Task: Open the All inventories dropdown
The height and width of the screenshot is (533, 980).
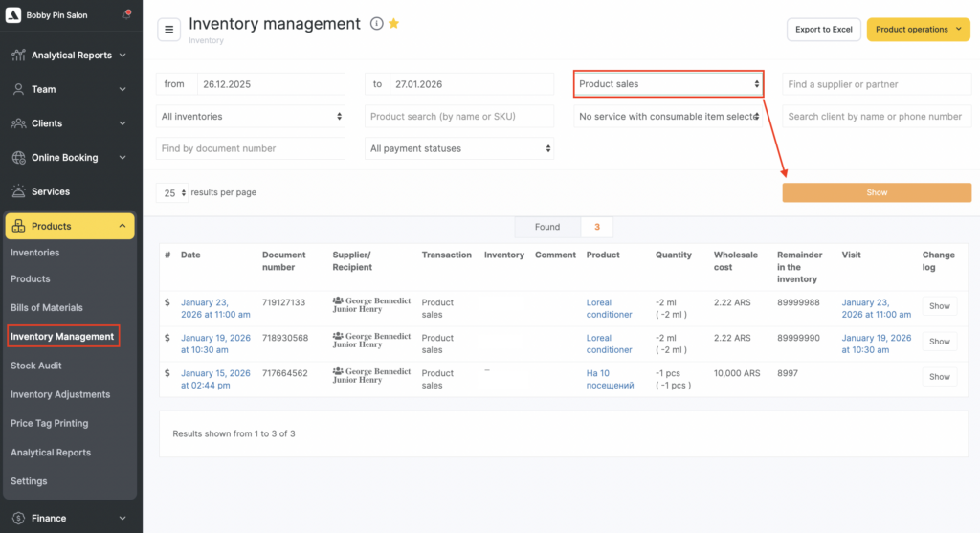Action: (250, 117)
